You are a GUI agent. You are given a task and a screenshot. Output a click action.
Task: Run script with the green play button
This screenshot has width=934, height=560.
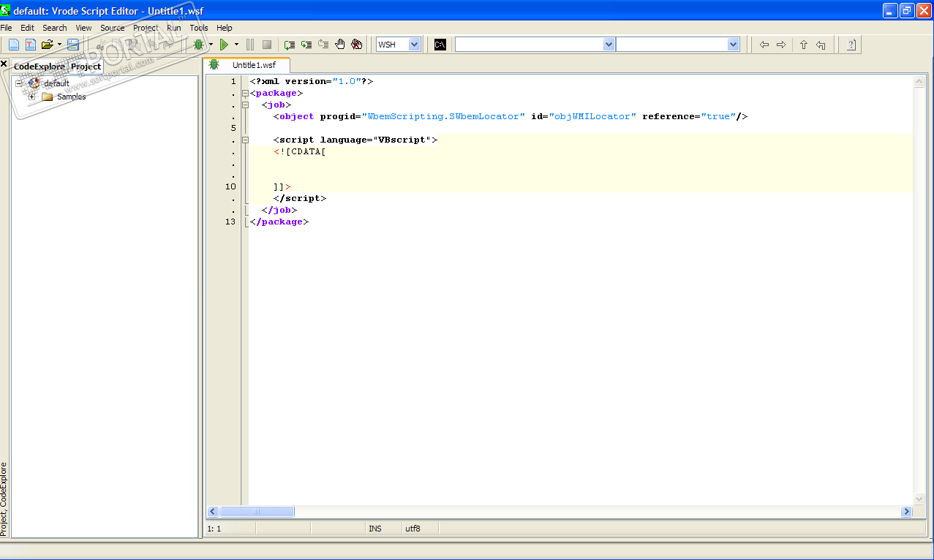(x=225, y=45)
